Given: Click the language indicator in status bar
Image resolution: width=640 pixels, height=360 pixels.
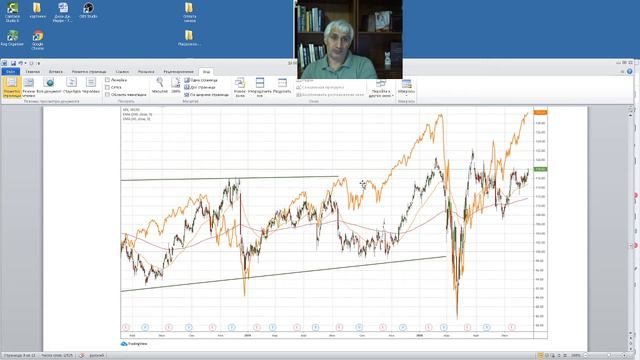Looking at the screenshot, I should 97,356.
